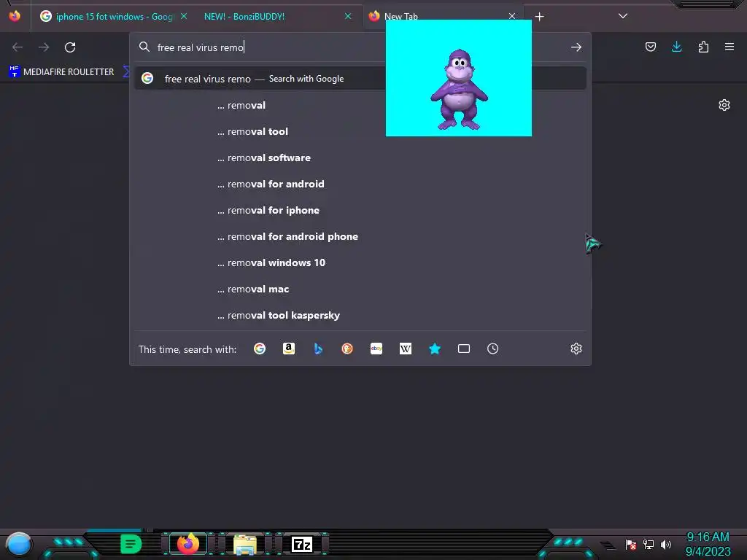The image size is (747, 560).
Task: Open the Extensions puzzle icon
Action: 703,47
